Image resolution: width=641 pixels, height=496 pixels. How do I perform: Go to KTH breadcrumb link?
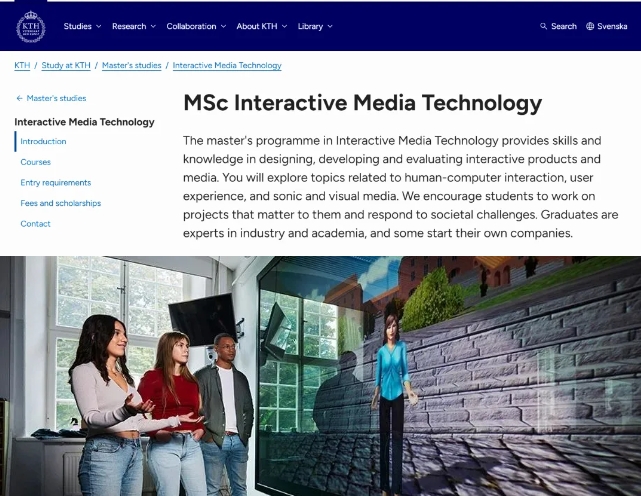click(22, 65)
